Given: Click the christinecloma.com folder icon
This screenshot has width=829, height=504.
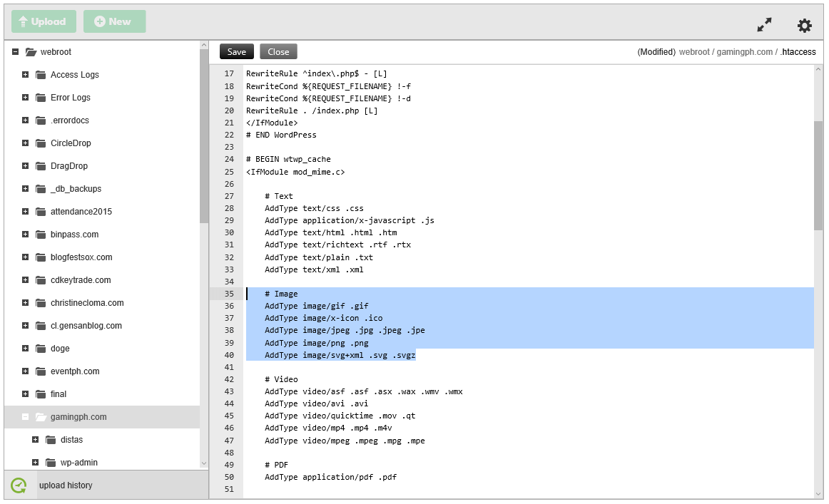Looking at the screenshot, I should pos(41,303).
